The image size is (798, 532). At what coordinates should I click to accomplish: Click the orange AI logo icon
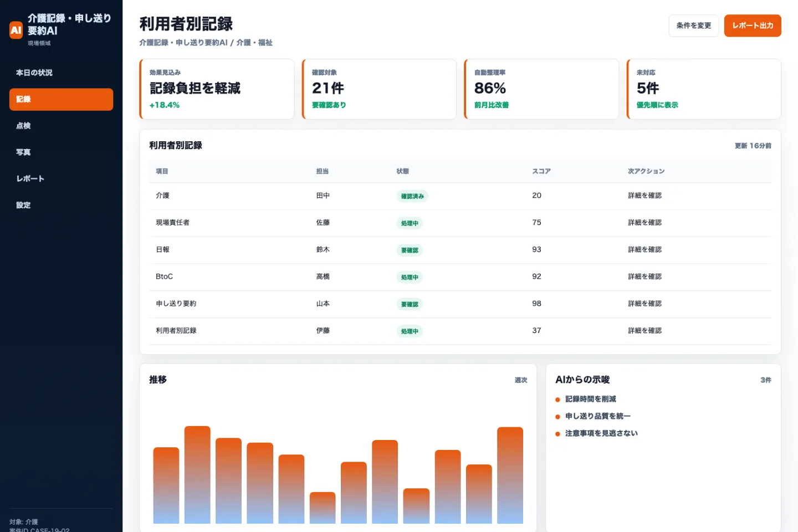(x=16, y=30)
